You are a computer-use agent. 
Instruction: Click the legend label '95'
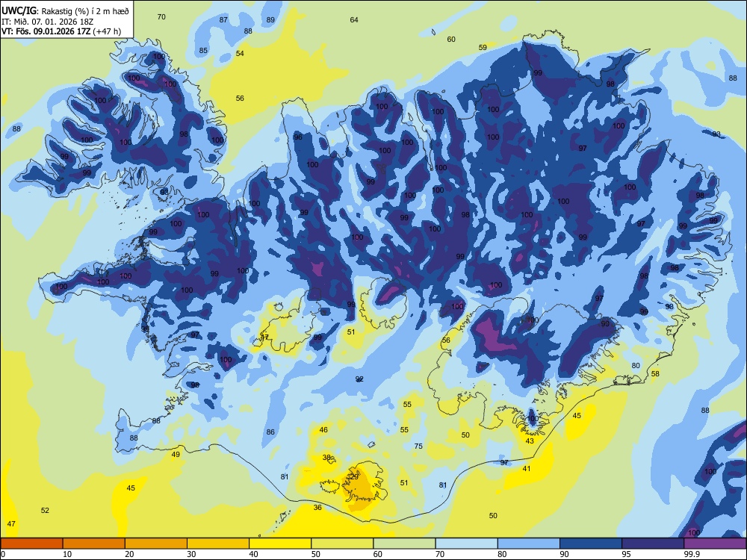pos(627,554)
